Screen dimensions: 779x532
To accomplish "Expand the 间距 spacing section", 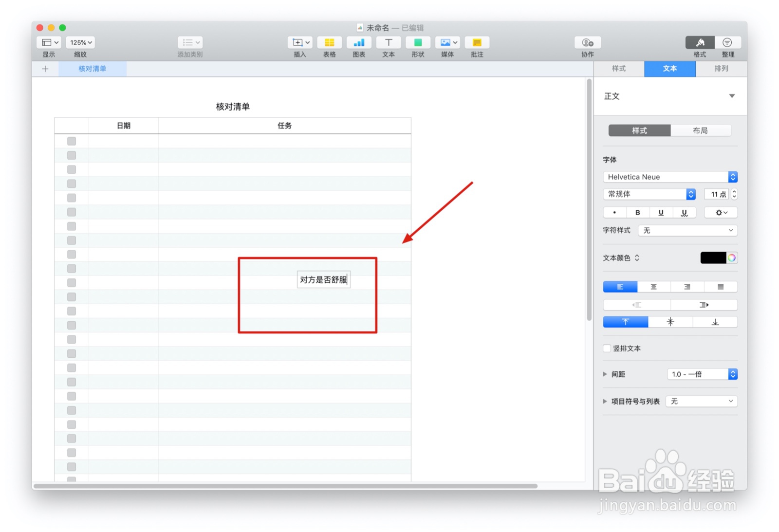I will pyautogui.click(x=605, y=374).
